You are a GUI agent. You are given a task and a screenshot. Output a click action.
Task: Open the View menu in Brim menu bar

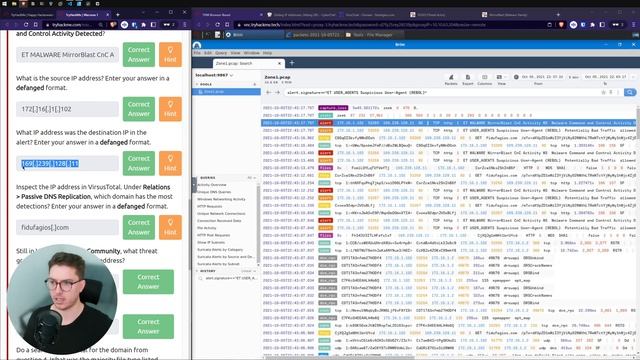[236, 53]
